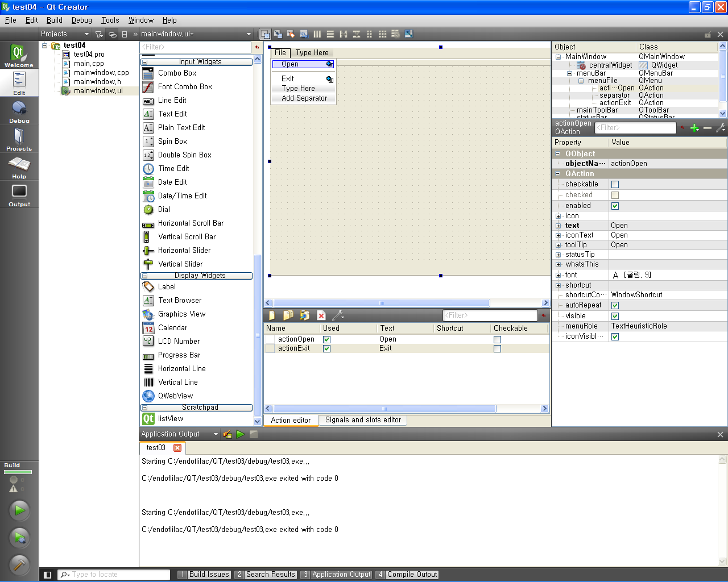728x582 pixels.
Task: Click the green run icon in Application Output
Action: click(240, 434)
